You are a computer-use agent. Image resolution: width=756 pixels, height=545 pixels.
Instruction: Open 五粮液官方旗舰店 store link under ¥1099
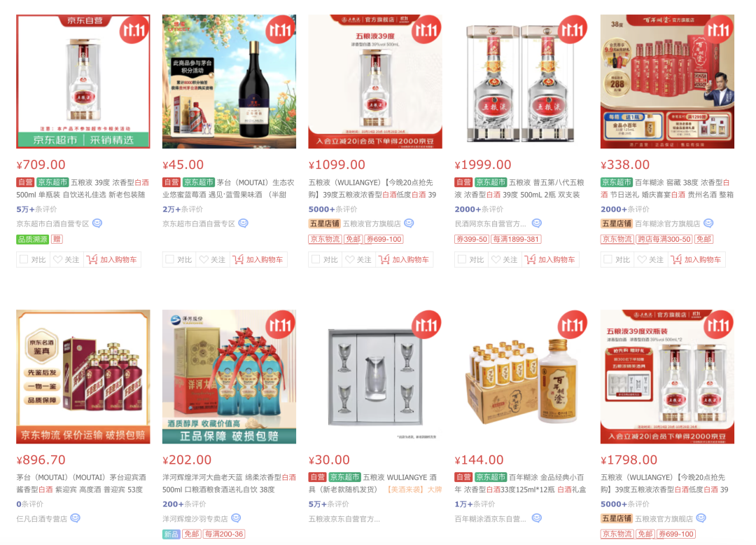[x=372, y=223]
